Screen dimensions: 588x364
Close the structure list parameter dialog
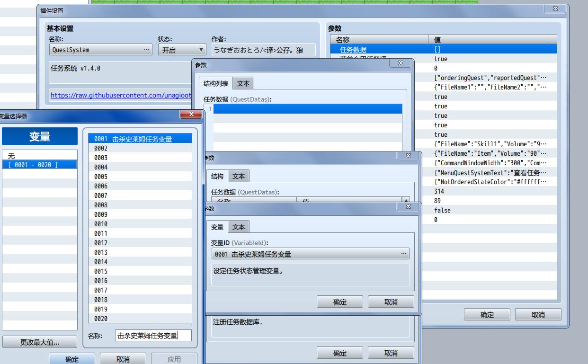pos(401,63)
